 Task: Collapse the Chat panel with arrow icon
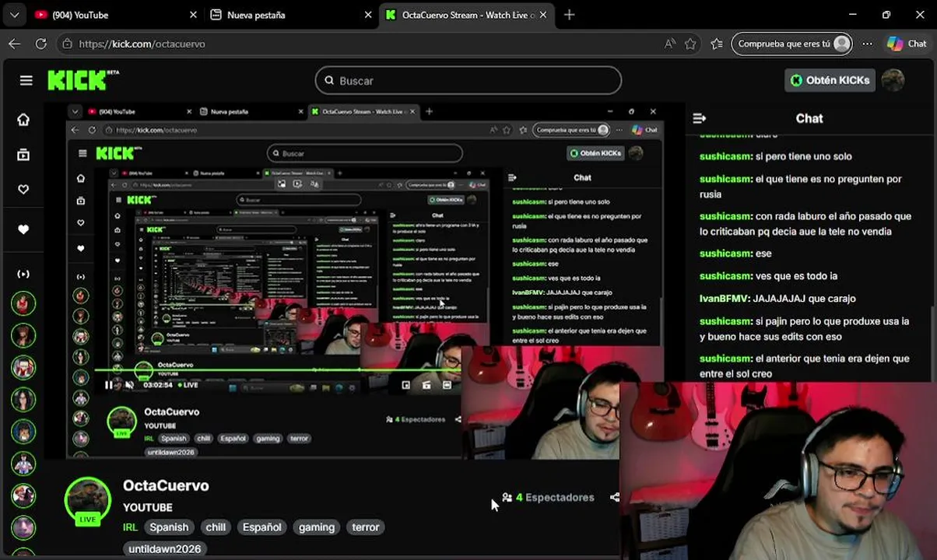(x=699, y=118)
